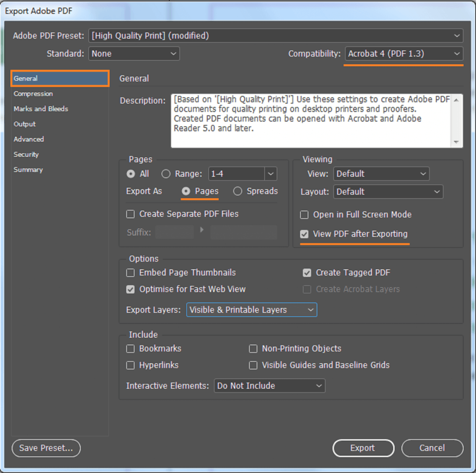Enable Embed Page Thumbnails checkbox
The width and height of the screenshot is (476, 473).
131,273
